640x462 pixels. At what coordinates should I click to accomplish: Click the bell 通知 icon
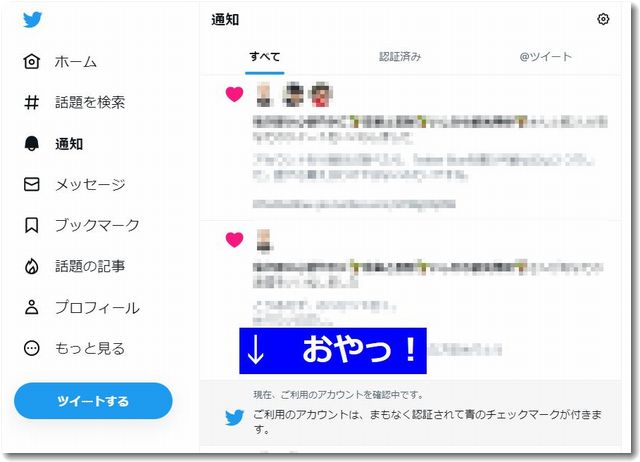(32, 144)
